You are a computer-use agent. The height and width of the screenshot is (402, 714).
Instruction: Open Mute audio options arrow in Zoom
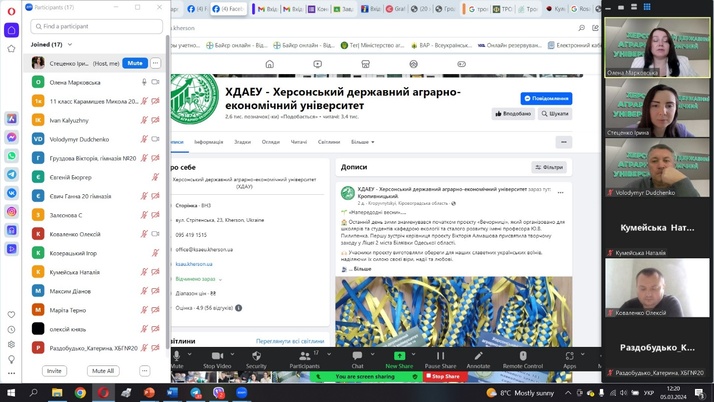coord(189,354)
